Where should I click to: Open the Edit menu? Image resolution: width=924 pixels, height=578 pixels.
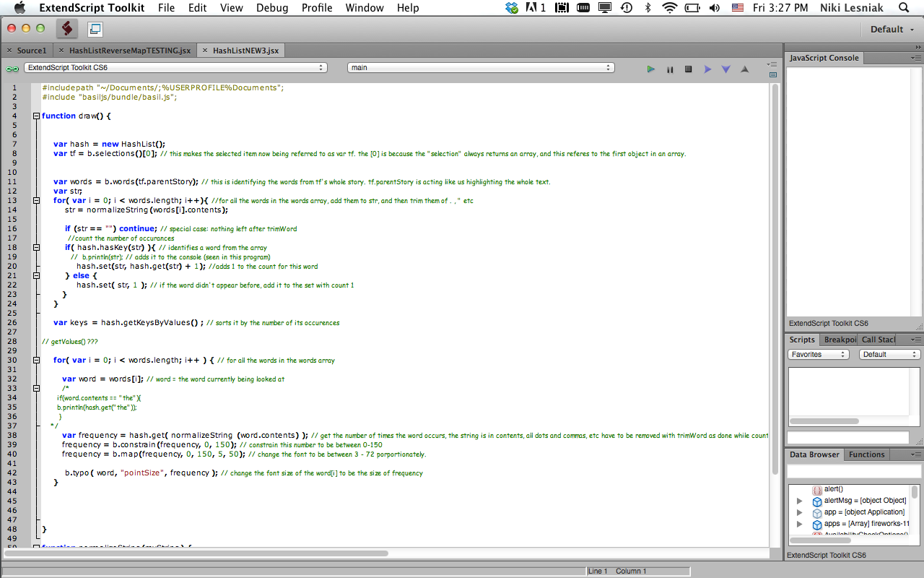tap(197, 8)
